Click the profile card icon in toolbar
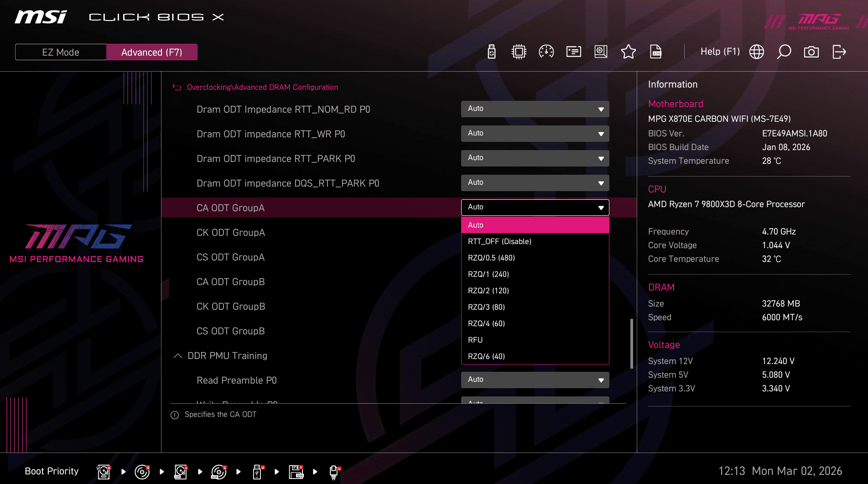Image resolution: width=868 pixels, height=484 pixels. click(x=574, y=52)
